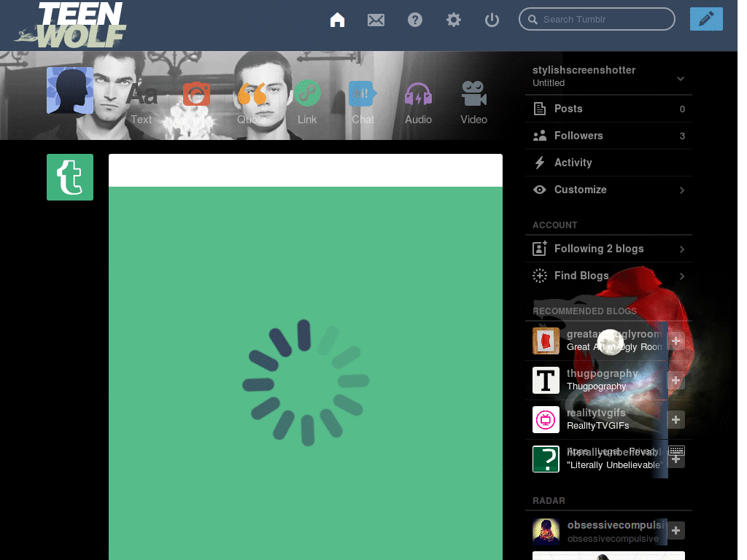
Task: Click the Following blogs person icon
Action: coord(540,248)
